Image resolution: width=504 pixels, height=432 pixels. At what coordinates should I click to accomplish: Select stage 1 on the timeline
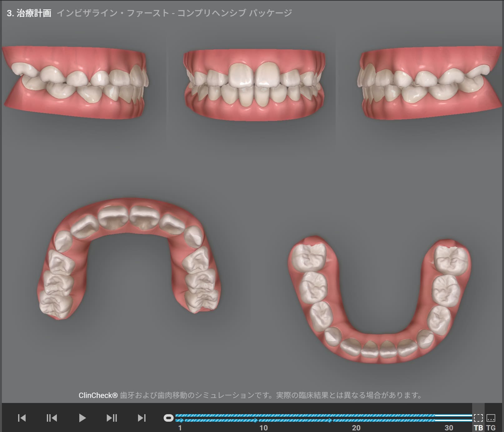pos(180,428)
